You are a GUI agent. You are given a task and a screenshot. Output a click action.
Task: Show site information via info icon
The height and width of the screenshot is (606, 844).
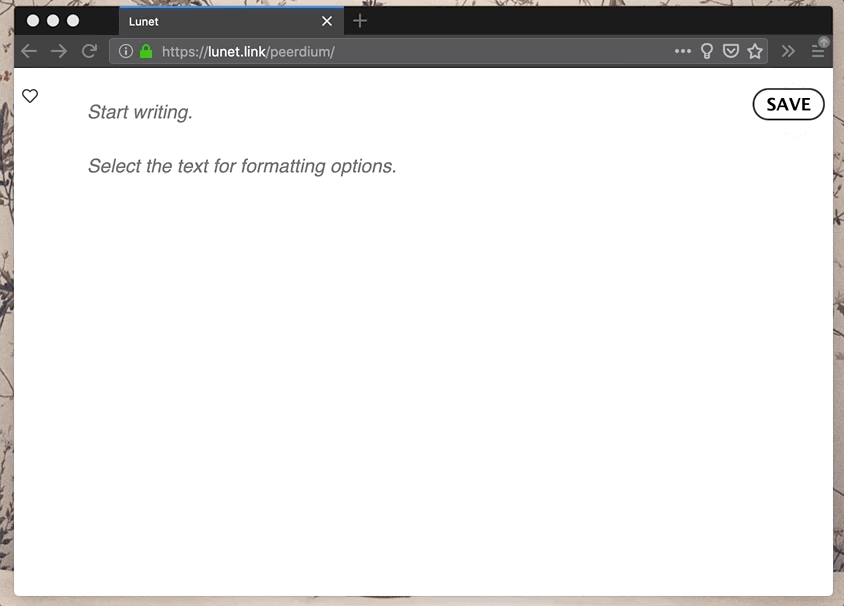126,51
